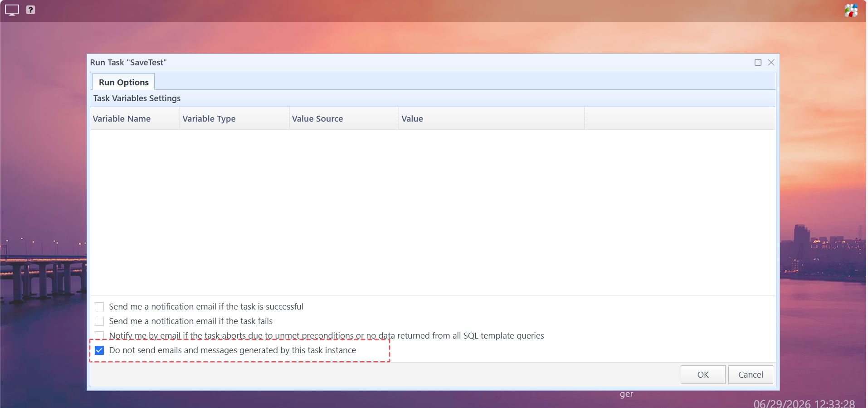Click the monitor icon in top bar
This screenshot has height=408, width=868.
coord(12,10)
